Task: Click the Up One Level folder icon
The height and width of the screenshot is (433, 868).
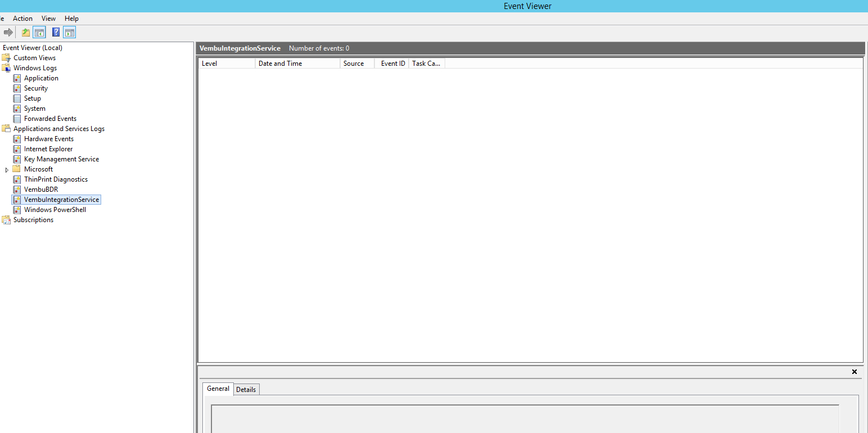Action: (x=26, y=33)
